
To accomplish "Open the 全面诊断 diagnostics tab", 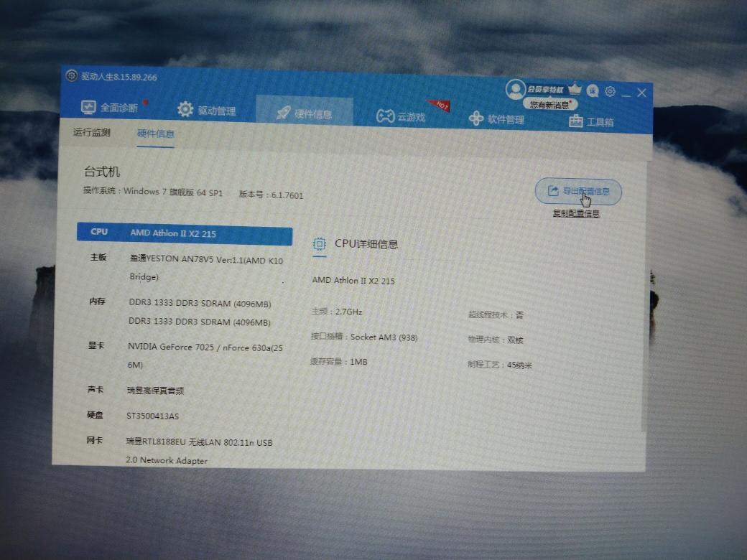I will point(110,108).
